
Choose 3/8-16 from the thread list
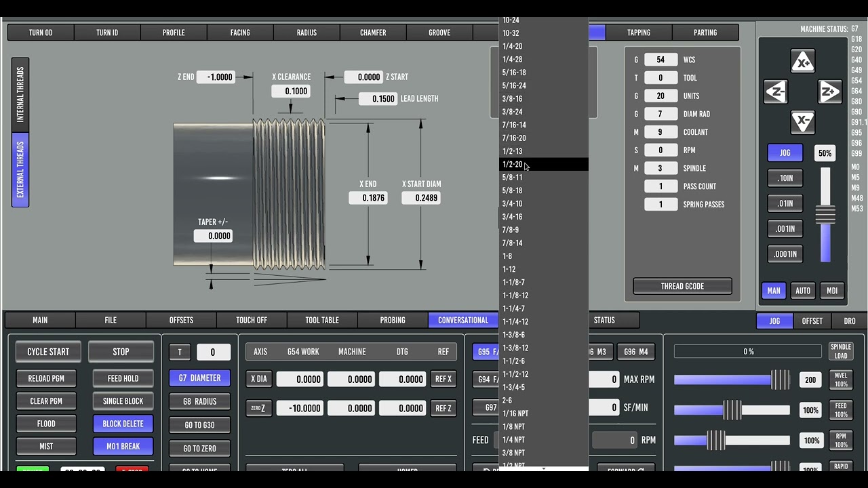pyautogui.click(x=544, y=98)
